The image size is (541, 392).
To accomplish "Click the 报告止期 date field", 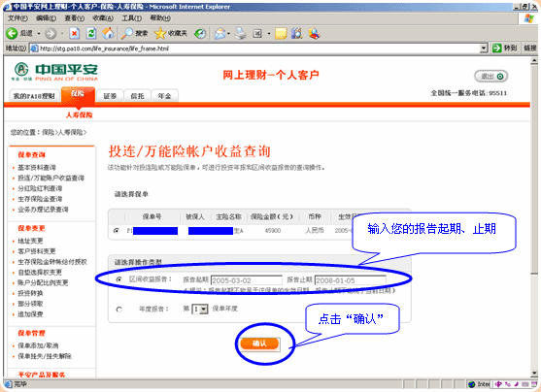I will (351, 280).
